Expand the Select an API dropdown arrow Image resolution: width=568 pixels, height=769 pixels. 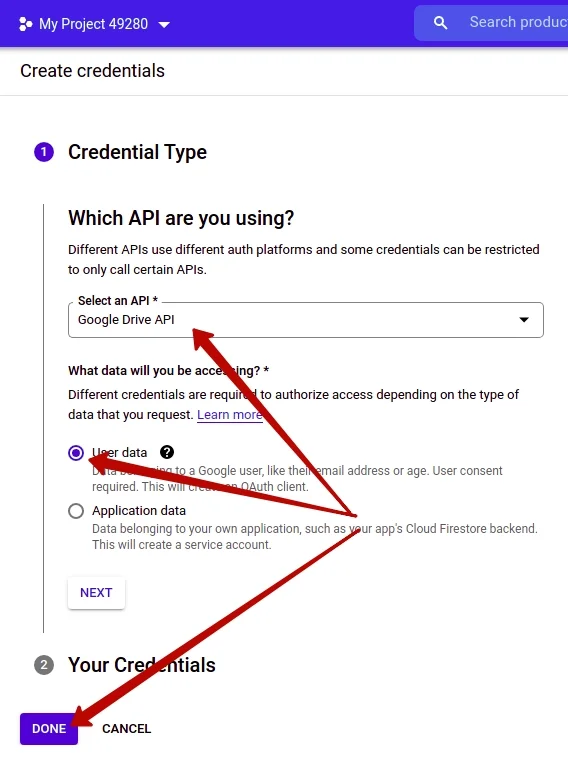point(524,320)
